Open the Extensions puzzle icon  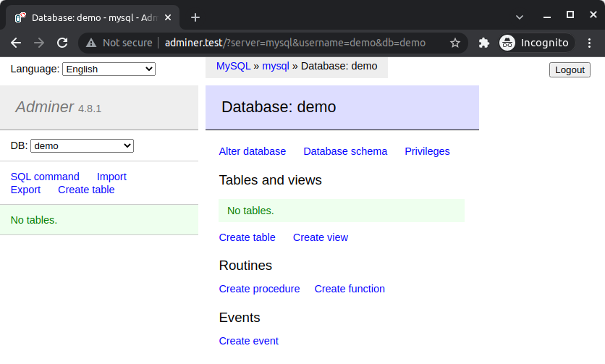(484, 43)
